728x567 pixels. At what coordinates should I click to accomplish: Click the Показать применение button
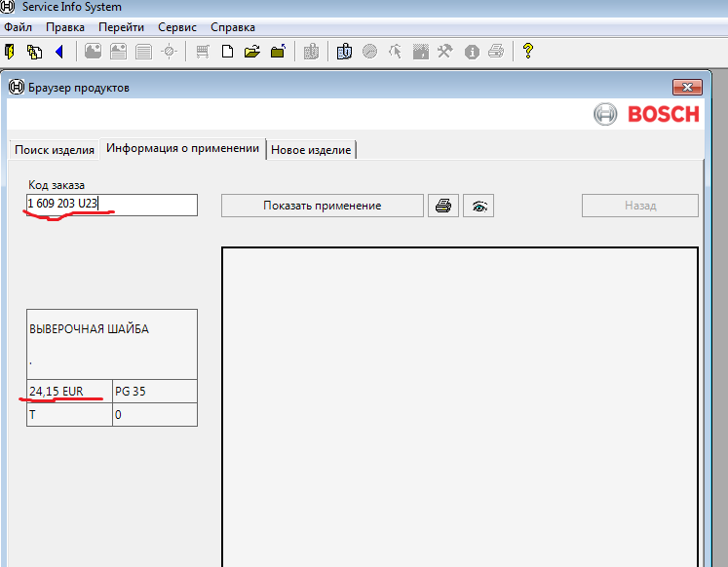click(x=323, y=206)
